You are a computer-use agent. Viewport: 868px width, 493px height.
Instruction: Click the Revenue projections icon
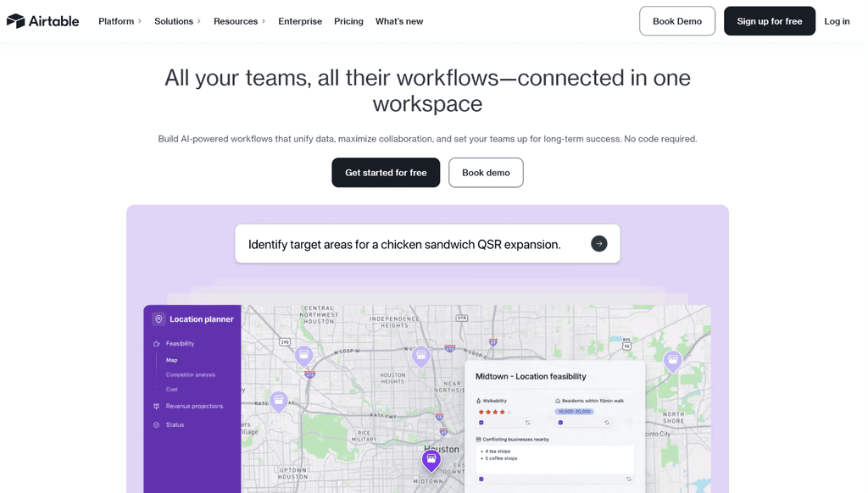click(x=157, y=406)
